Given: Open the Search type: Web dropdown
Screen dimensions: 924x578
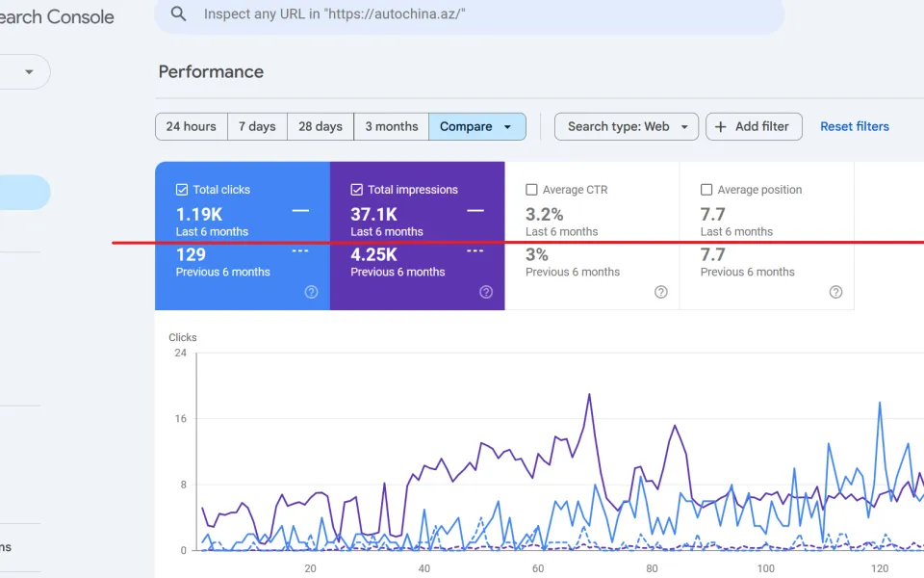Looking at the screenshot, I should tap(627, 127).
